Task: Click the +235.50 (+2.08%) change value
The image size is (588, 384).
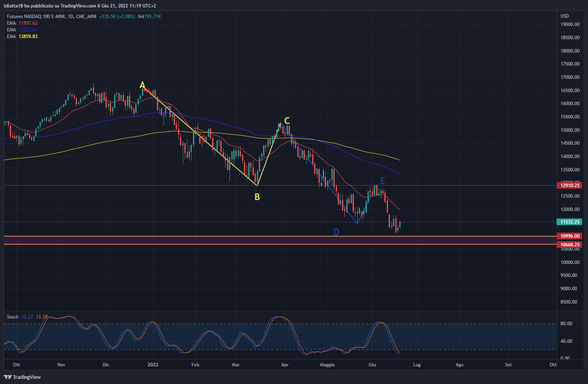Action: point(117,16)
